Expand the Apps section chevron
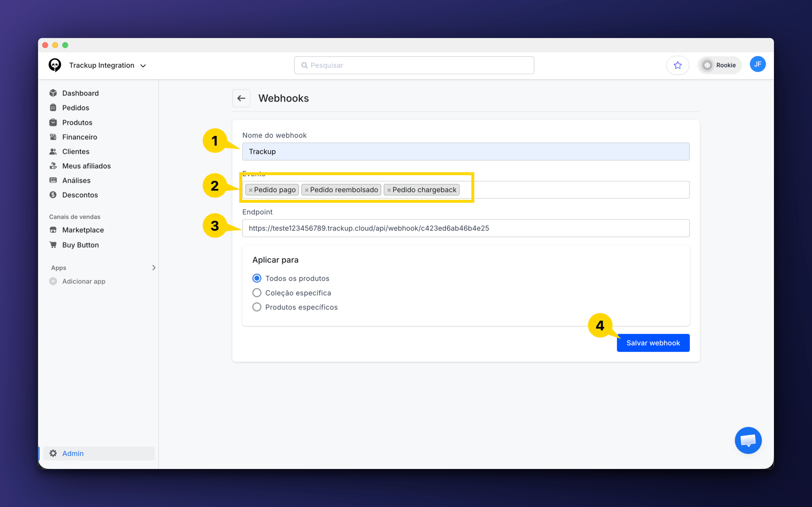The height and width of the screenshot is (507, 812). [x=154, y=267]
